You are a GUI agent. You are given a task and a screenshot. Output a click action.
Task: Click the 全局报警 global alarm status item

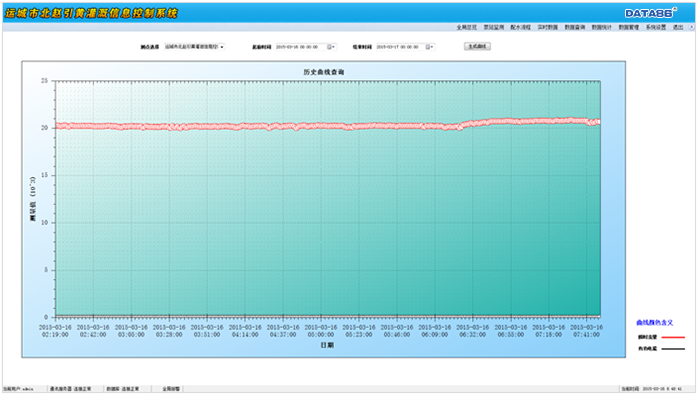[x=171, y=389]
